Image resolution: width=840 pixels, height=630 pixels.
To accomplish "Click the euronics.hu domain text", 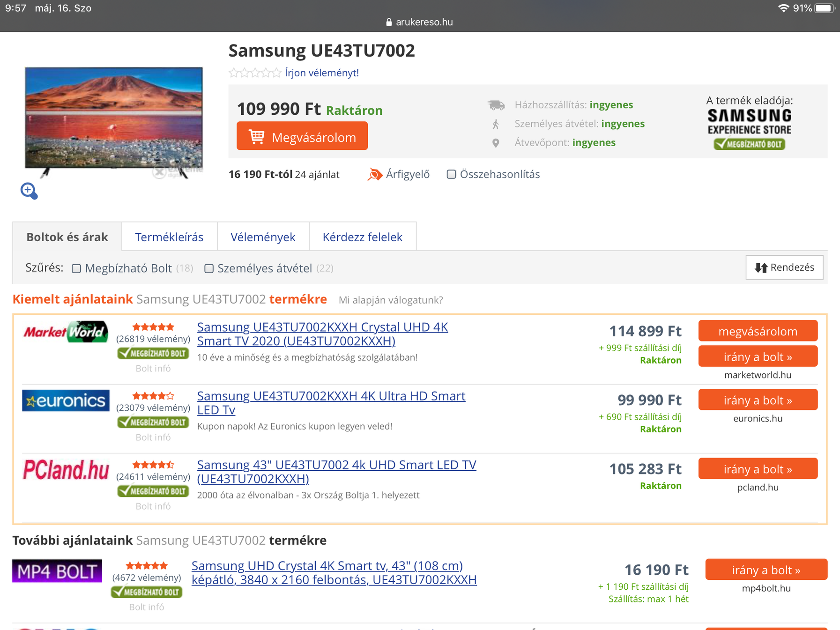I will [758, 418].
